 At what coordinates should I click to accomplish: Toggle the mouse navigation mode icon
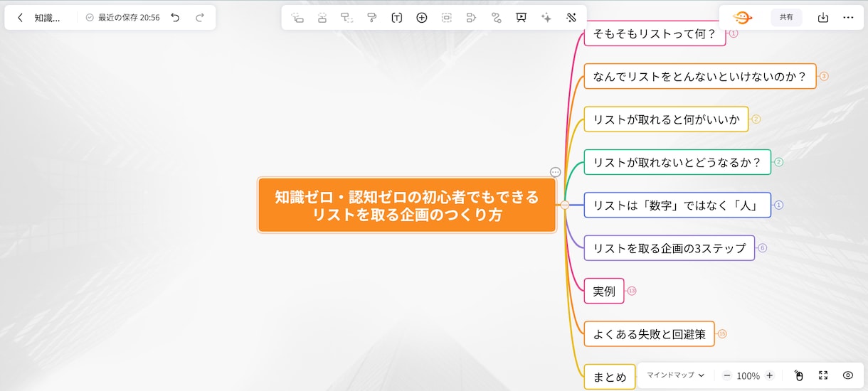click(x=798, y=375)
